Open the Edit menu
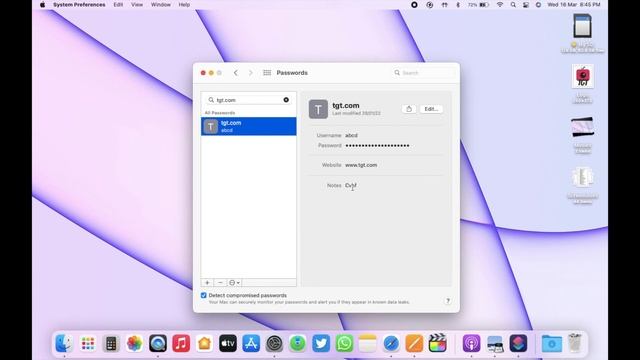 coord(118,4)
